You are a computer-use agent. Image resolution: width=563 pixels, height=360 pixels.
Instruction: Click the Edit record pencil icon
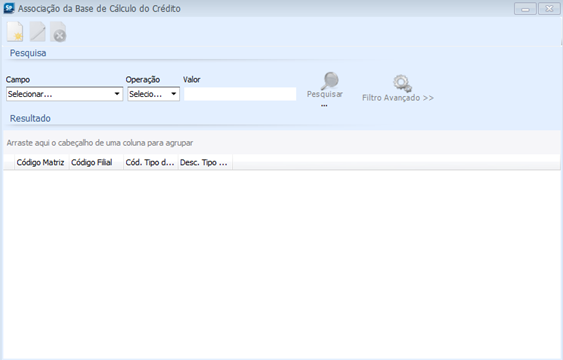coord(37,32)
